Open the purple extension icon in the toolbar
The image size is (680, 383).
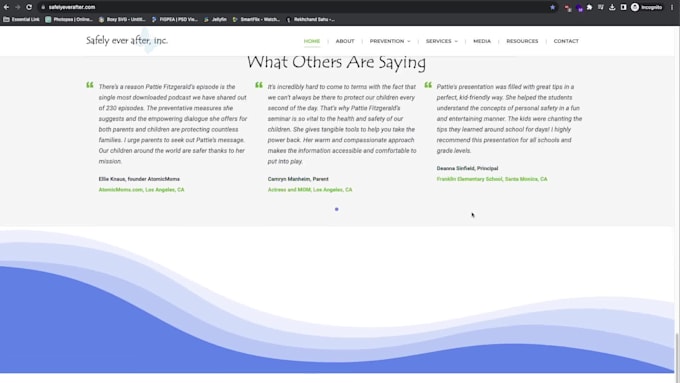point(579,8)
